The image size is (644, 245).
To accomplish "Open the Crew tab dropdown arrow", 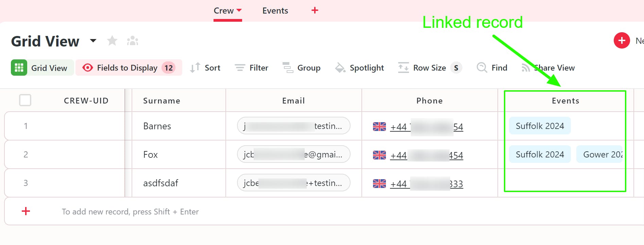I will pos(239,10).
